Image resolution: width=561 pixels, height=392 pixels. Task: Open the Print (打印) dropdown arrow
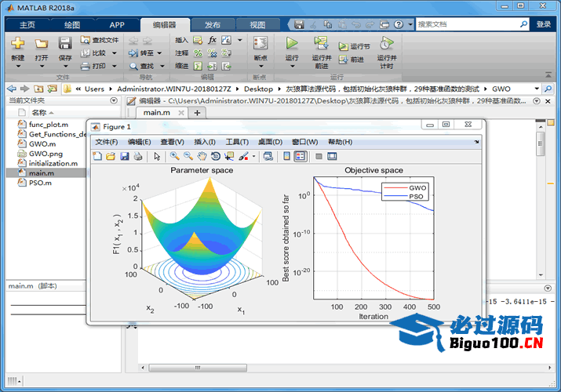click(115, 66)
